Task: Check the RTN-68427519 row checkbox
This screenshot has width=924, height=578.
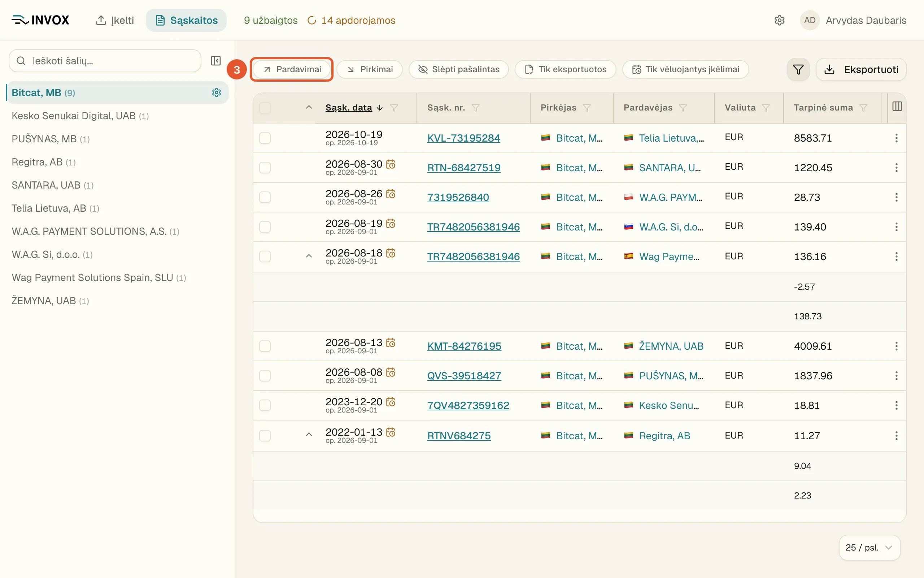Action: click(265, 167)
